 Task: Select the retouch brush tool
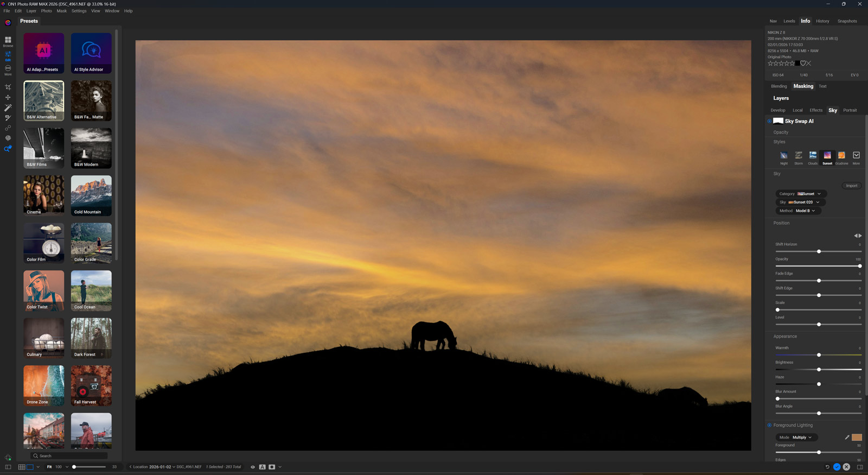(8, 118)
